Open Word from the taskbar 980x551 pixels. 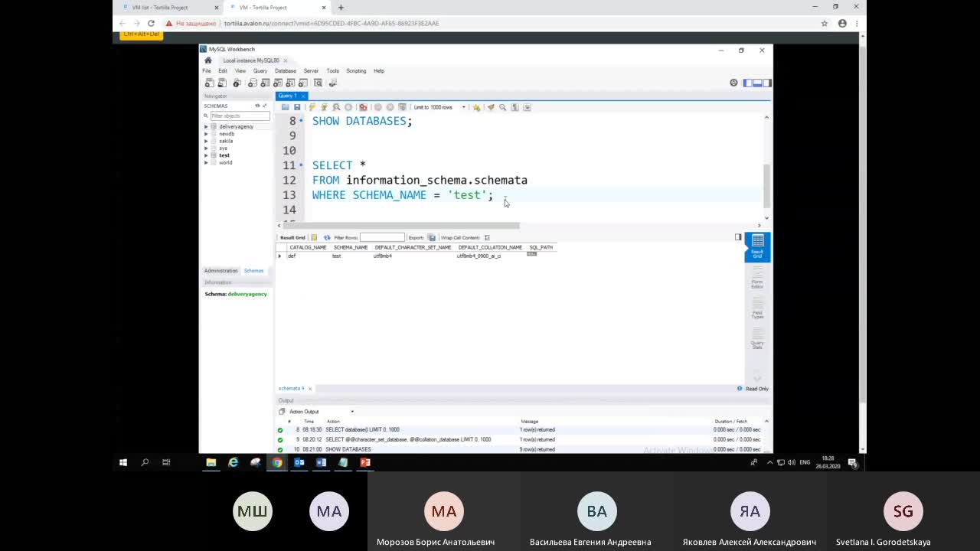(x=321, y=462)
